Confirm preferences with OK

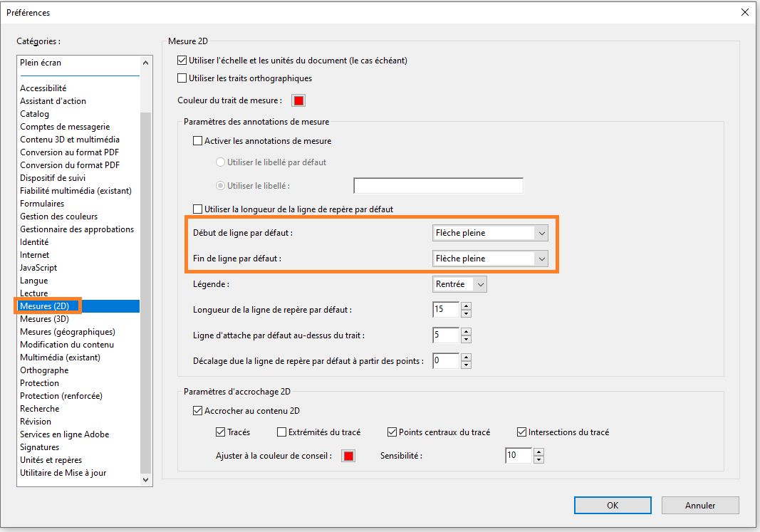tap(612, 505)
